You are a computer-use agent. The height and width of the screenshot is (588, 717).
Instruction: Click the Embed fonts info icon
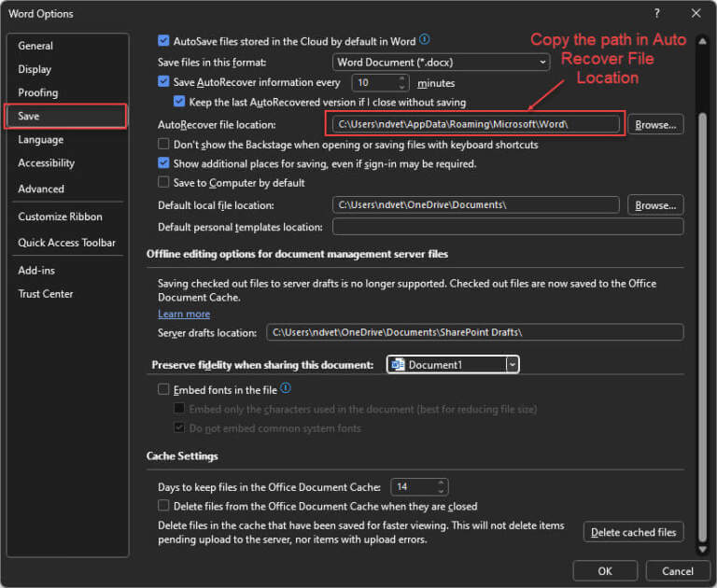(x=286, y=388)
